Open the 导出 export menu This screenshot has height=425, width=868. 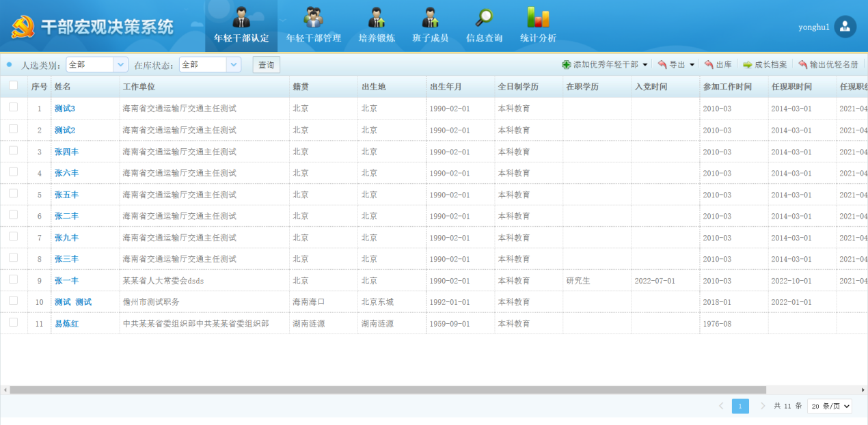pyautogui.click(x=676, y=64)
